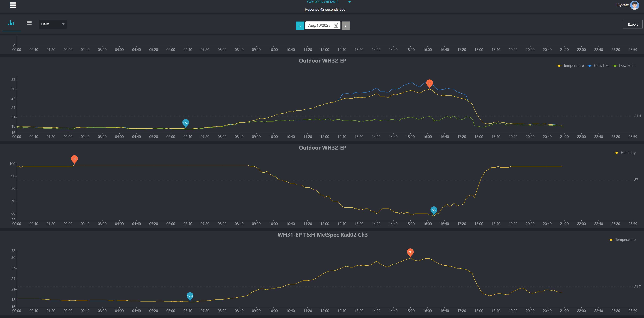
Task: Switch to list table view
Action: tap(29, 23)
